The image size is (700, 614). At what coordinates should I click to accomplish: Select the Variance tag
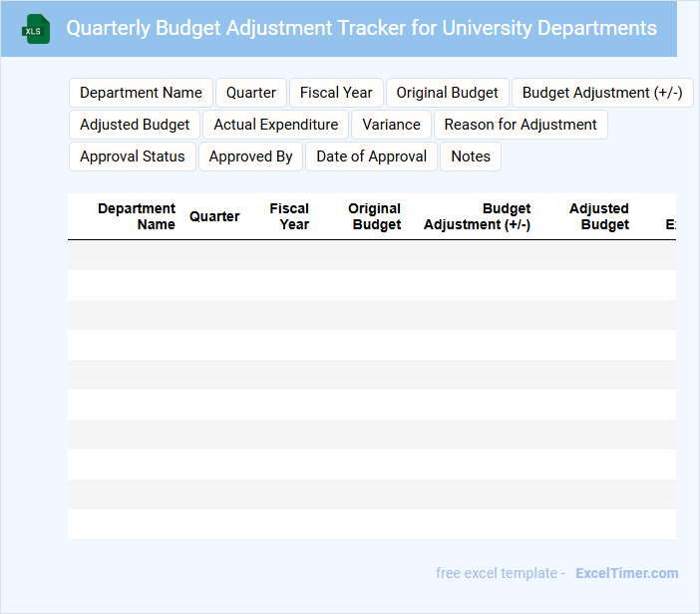click(391, 125)
